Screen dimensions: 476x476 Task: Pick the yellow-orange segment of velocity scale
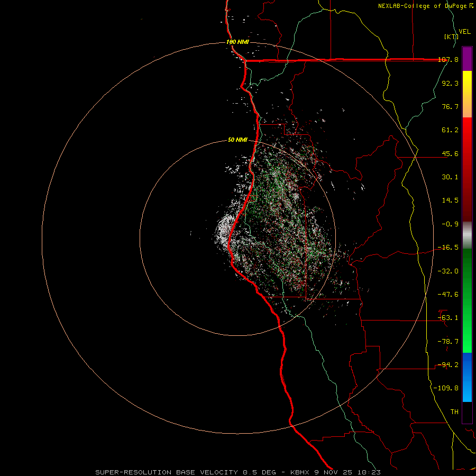pyautogui.click(x=467, y=94)
